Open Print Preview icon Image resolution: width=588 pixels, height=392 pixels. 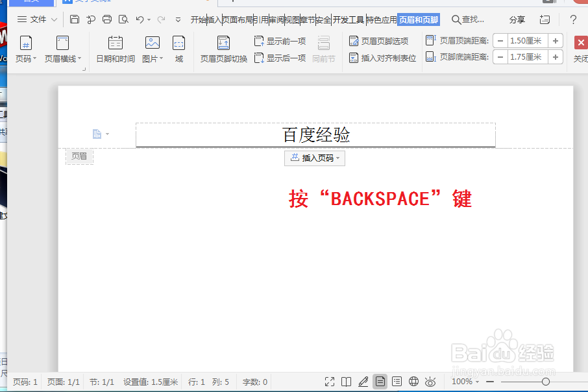point(123,19)
